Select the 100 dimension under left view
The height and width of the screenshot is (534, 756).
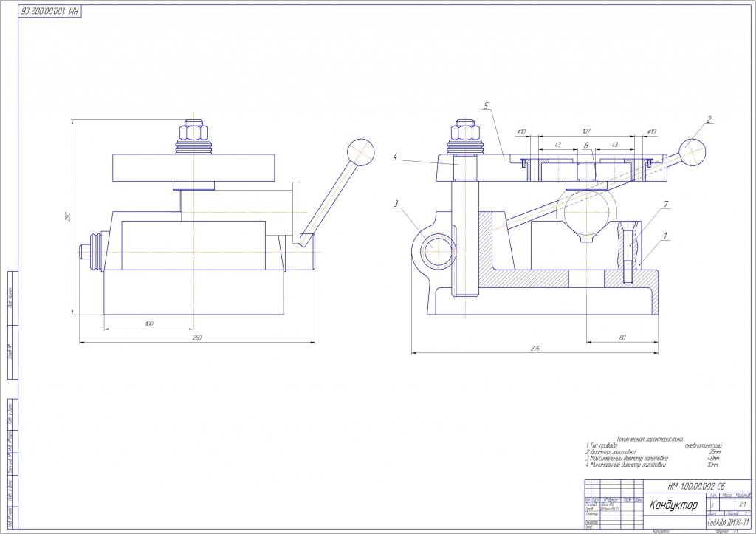pos(148,324)
